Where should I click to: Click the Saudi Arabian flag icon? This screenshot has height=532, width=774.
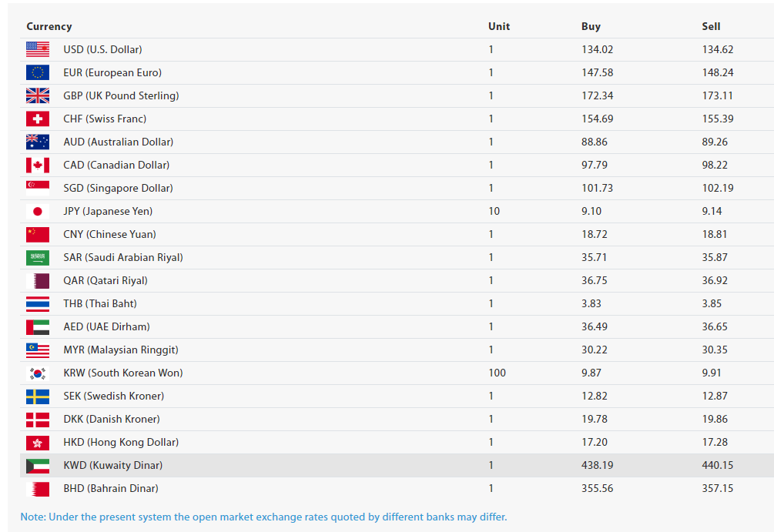point(37,257)
